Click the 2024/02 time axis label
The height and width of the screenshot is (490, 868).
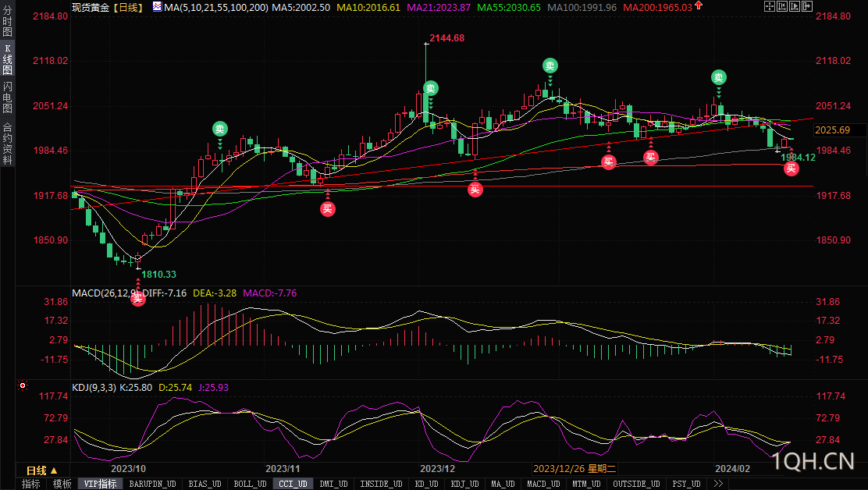[x=732, y=468]
